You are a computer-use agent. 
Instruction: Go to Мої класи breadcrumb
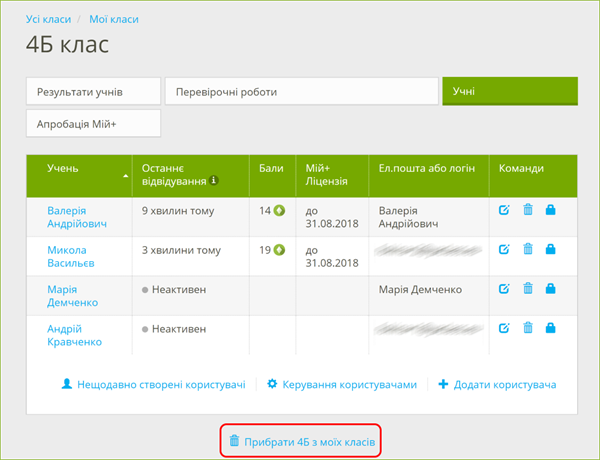[x=114, y=19]
